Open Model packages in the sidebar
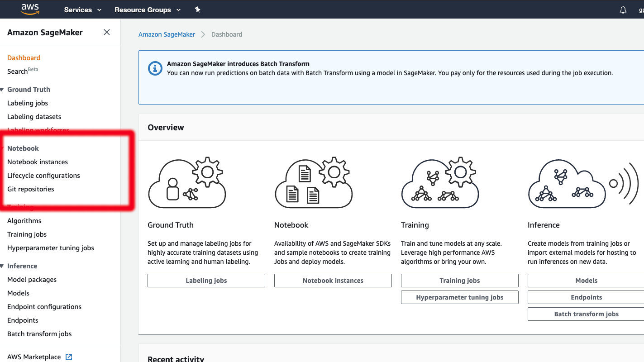Screen dimensions: 644x362 pos(32,280)
